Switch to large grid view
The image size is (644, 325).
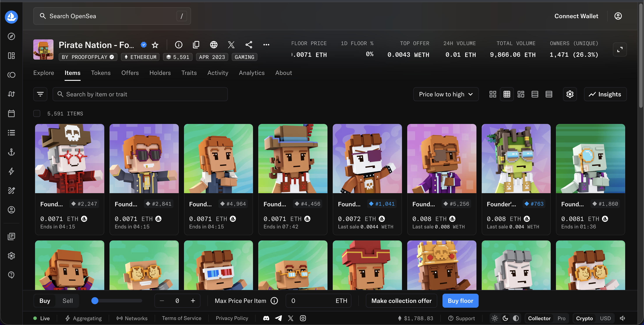(x=493, y=94)
